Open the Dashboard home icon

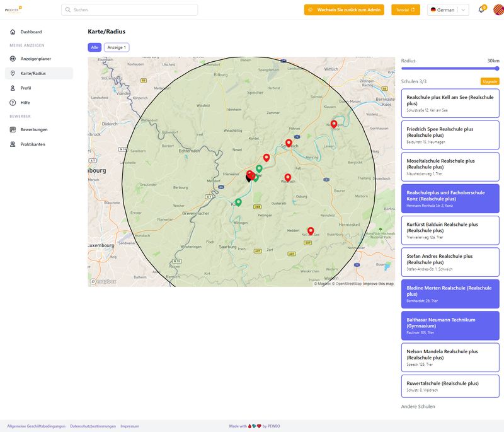[13, 32]
